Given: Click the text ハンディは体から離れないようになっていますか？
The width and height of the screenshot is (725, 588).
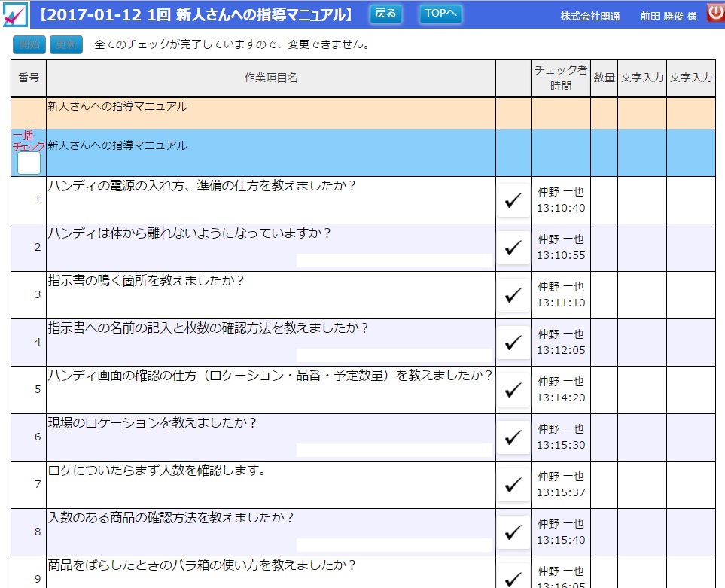Looking at the screenshot, I should [190, 233].
